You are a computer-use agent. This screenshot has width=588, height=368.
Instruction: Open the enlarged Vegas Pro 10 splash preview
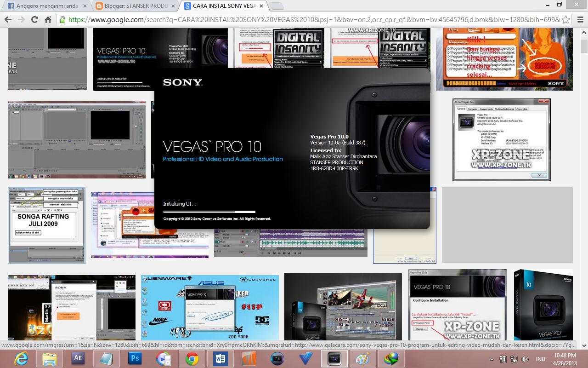(292, 148)
